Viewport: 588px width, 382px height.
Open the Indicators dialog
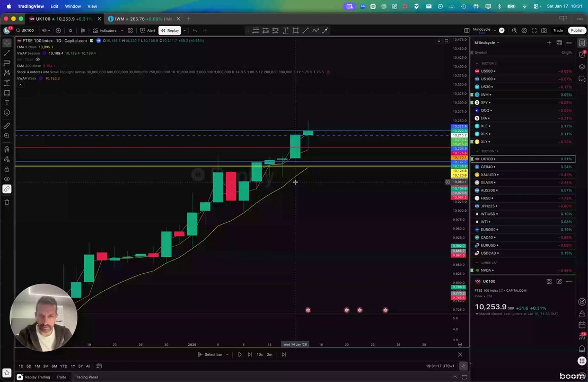point(104,30)
